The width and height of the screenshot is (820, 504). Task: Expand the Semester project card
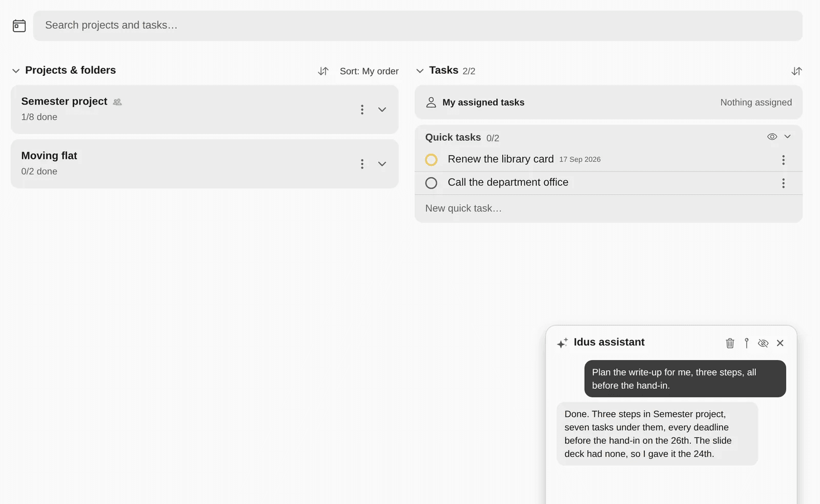pos(382,110)
